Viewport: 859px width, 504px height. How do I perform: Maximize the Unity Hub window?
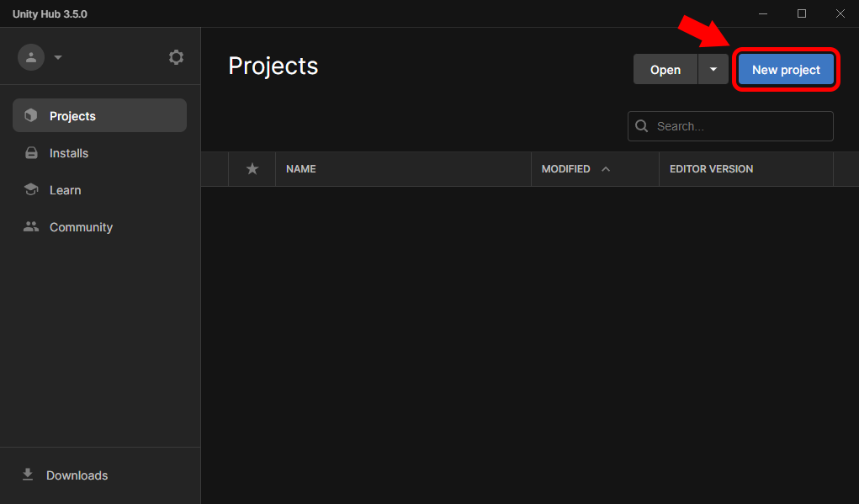802,13
